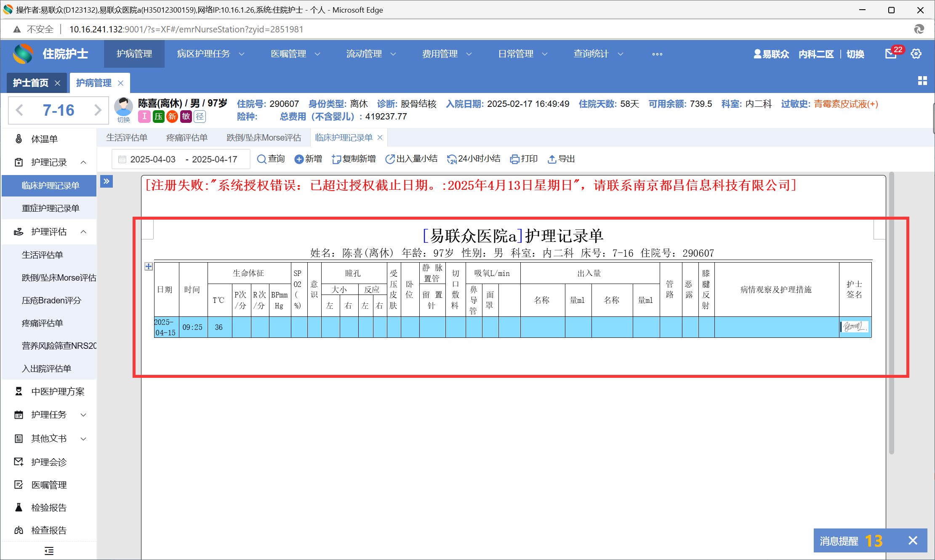Click the start date 2025-04-03 field
Viewport: 935px width, 560px height.
(152, 159)
